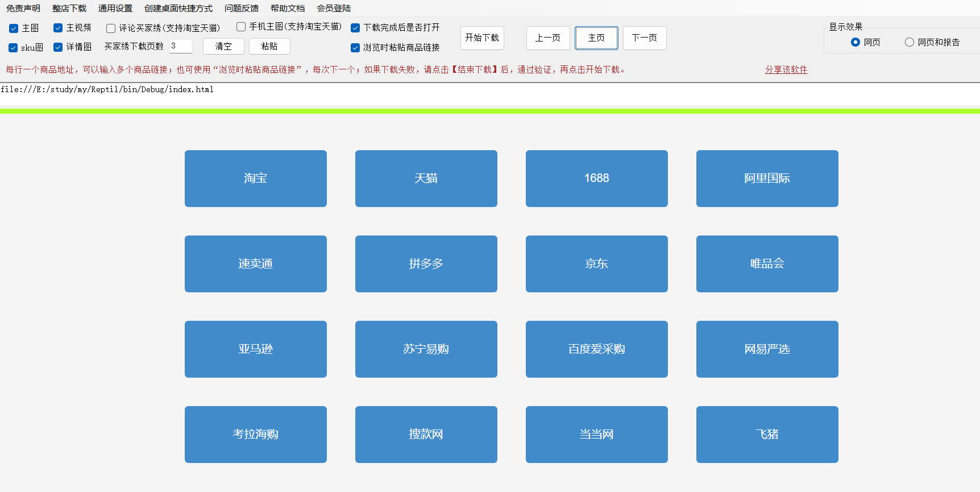Uncheck the sku图 checkbox
Viewport: 980px width, 492px height.
(x=13, y=48)
